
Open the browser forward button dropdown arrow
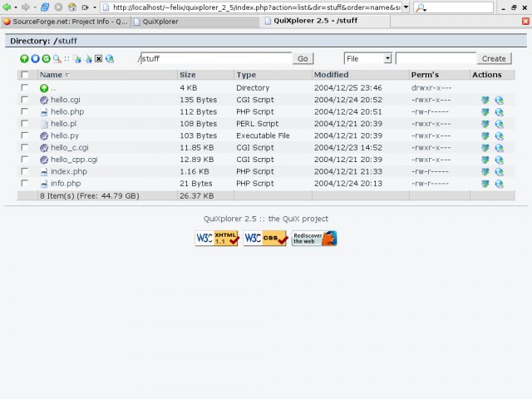33,7
